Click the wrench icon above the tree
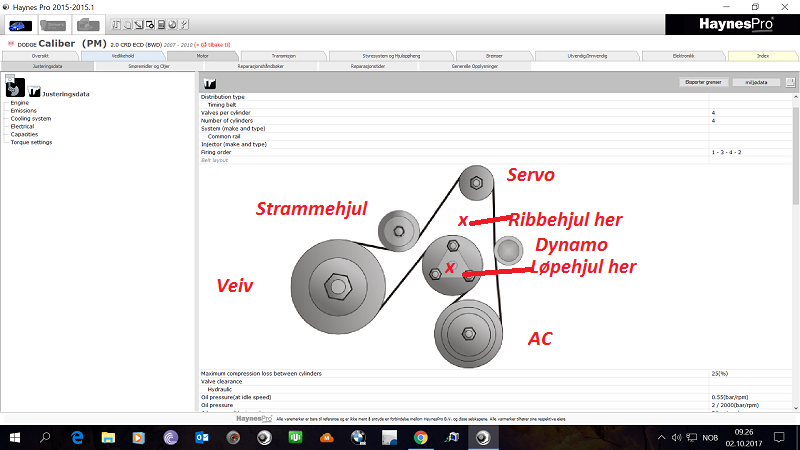The width and height of the screenshot is (800, 450). pyautogui.click(x=15, y=87)
